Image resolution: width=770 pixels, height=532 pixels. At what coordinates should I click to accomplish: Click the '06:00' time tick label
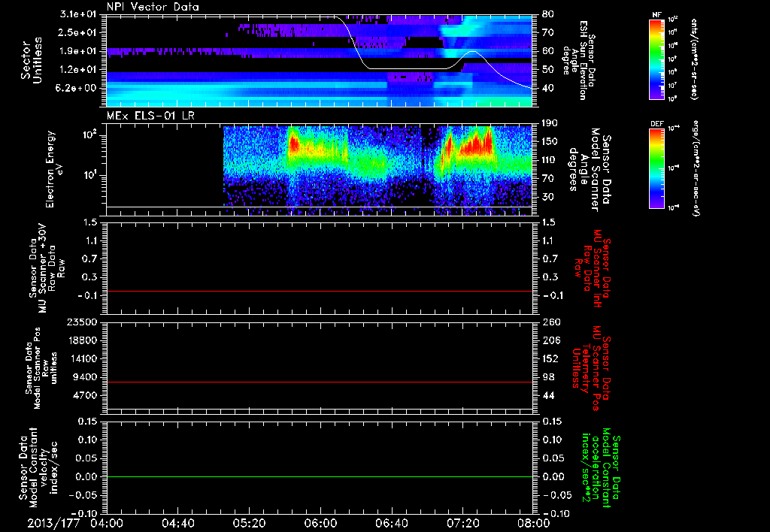coord(320,523)
